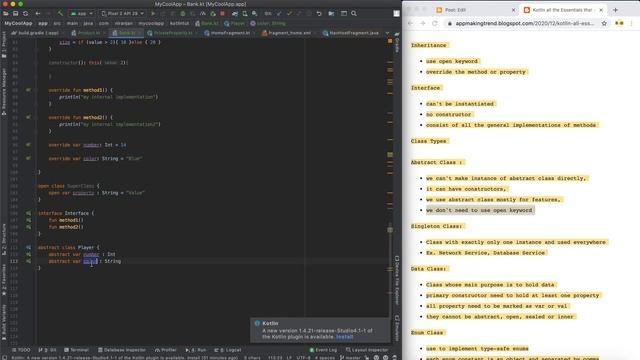Open the LF line separator selector
The width and height of the screenshot is (640, 360).
tap(289, 358)
